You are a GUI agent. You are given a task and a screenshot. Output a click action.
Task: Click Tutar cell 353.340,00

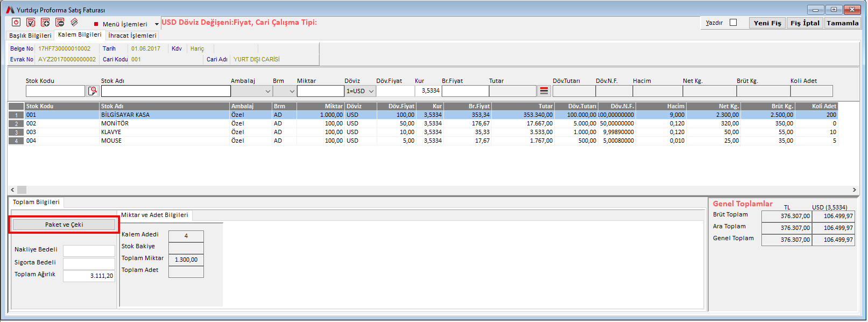tap(523, 115)
